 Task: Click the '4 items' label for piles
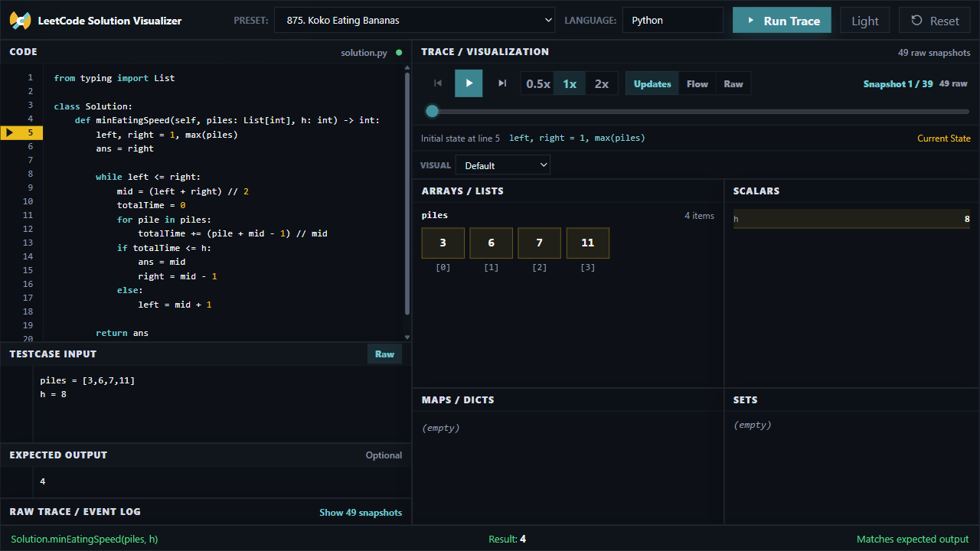pos(699,216)
